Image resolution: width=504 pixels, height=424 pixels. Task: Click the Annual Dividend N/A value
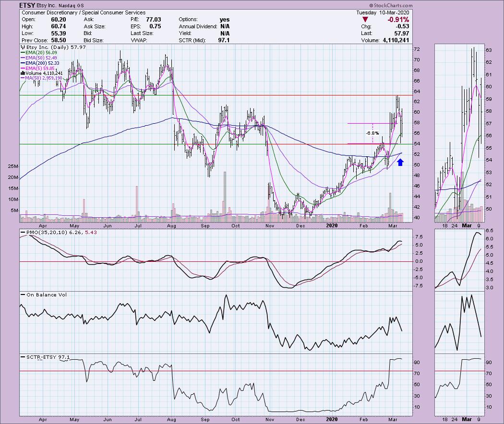pyautogui.click(x=225, y=26)
